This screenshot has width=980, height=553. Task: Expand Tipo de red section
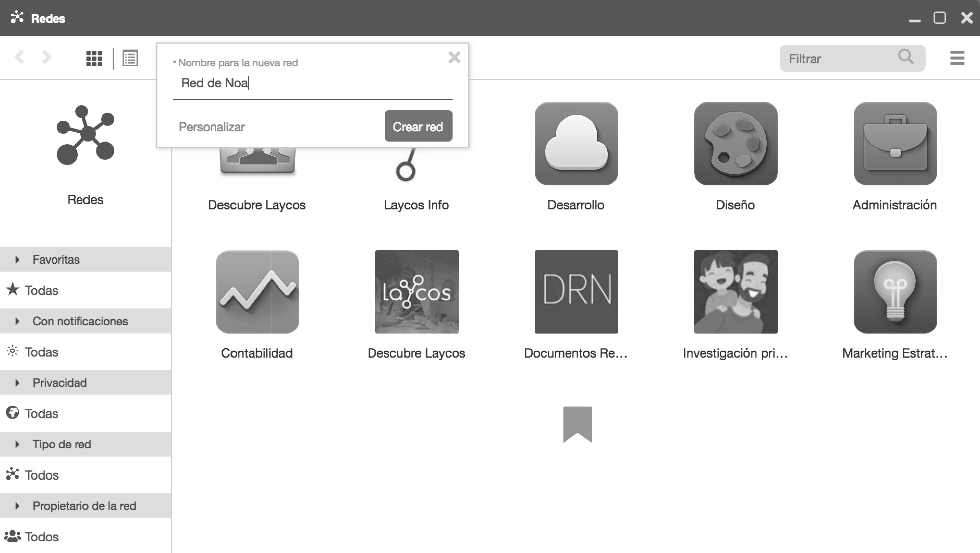point(86,444)
